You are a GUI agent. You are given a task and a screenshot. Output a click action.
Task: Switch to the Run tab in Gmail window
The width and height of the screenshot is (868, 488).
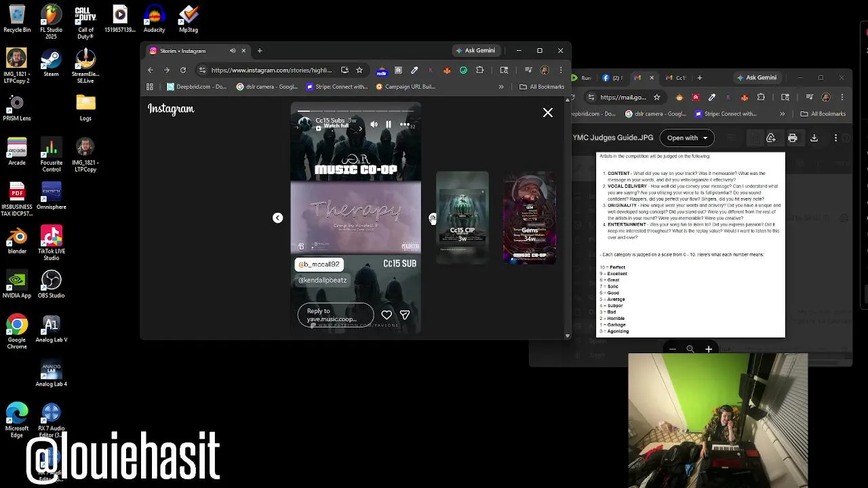click(x=584, y=78)
